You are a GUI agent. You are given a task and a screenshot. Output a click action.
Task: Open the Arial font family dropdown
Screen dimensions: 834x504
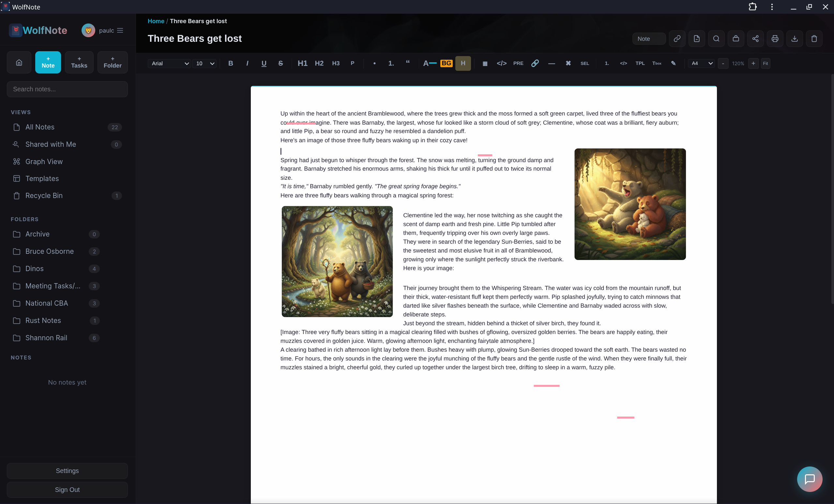pos(169,63)
